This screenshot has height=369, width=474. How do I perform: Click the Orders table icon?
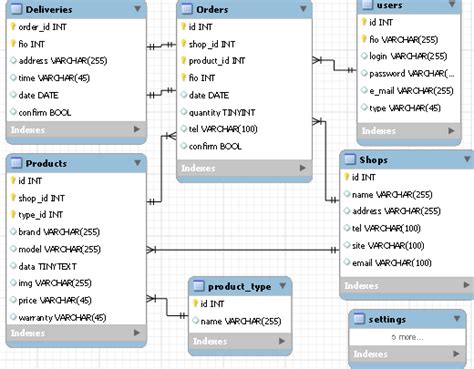point(187,9)
